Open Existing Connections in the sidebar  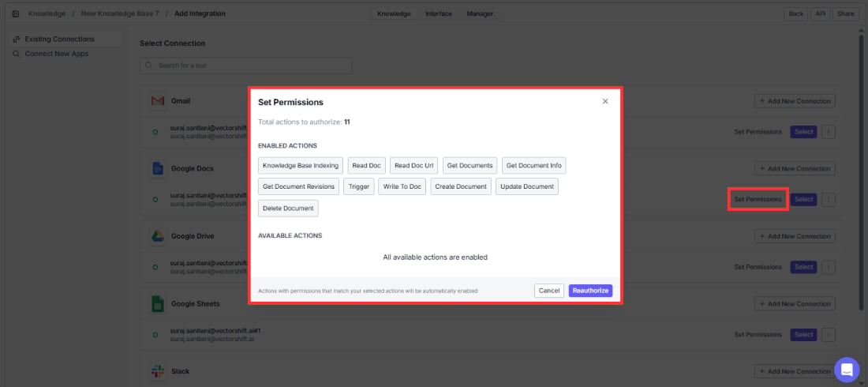click(x=65, y=39)
